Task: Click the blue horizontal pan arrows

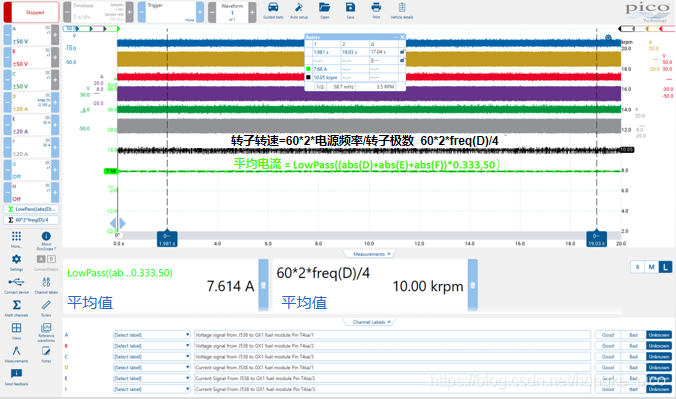Action: [x=117, y=223]
